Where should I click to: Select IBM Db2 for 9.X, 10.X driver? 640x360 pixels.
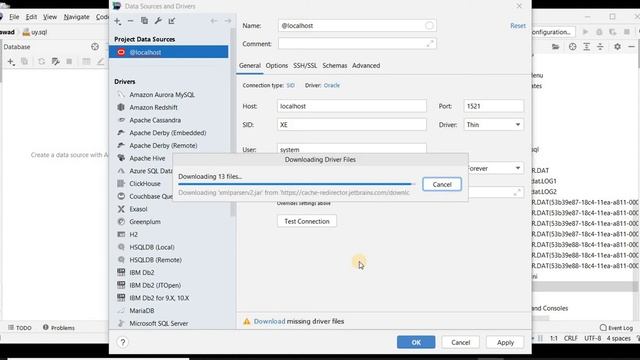[x=159, y=298]
